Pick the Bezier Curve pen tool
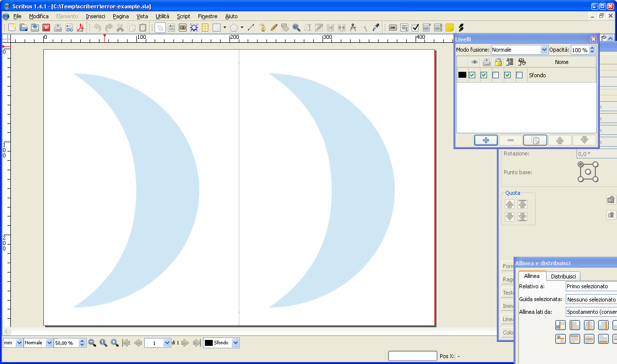The width and height of the screenshot is (617, 364). tap(263, 28)
